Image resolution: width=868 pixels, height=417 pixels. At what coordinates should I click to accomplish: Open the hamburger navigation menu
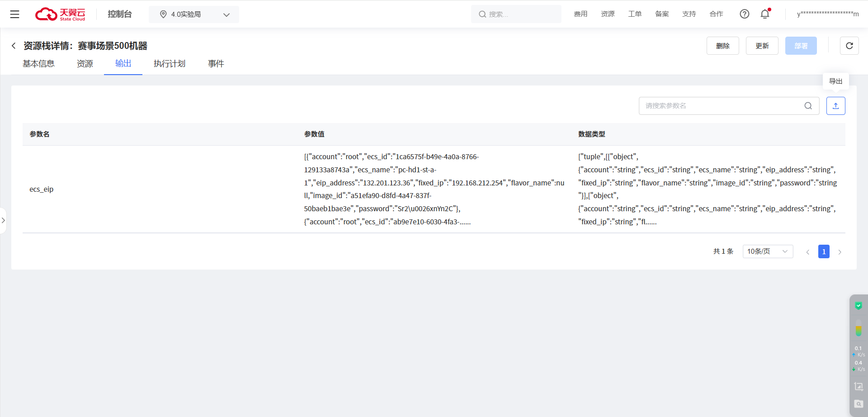(x=15, y=14)
